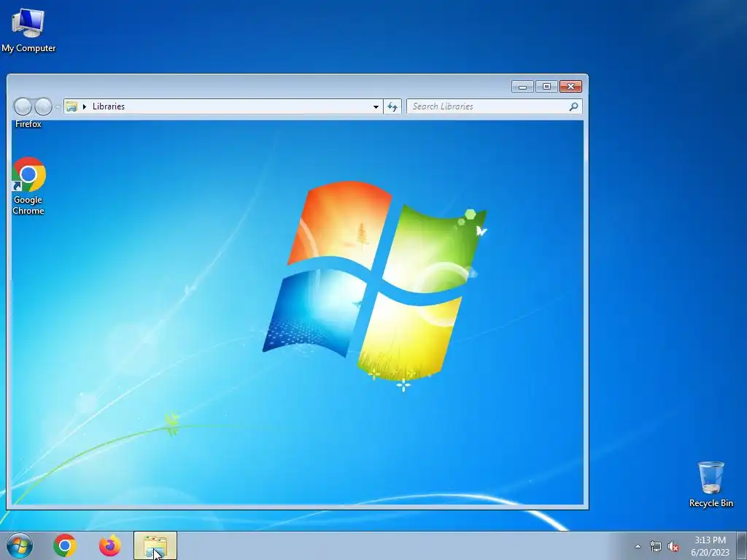Select the Firefox desktop icon label
This screenshot has height=560, width=747.
(x=28, y=124)
